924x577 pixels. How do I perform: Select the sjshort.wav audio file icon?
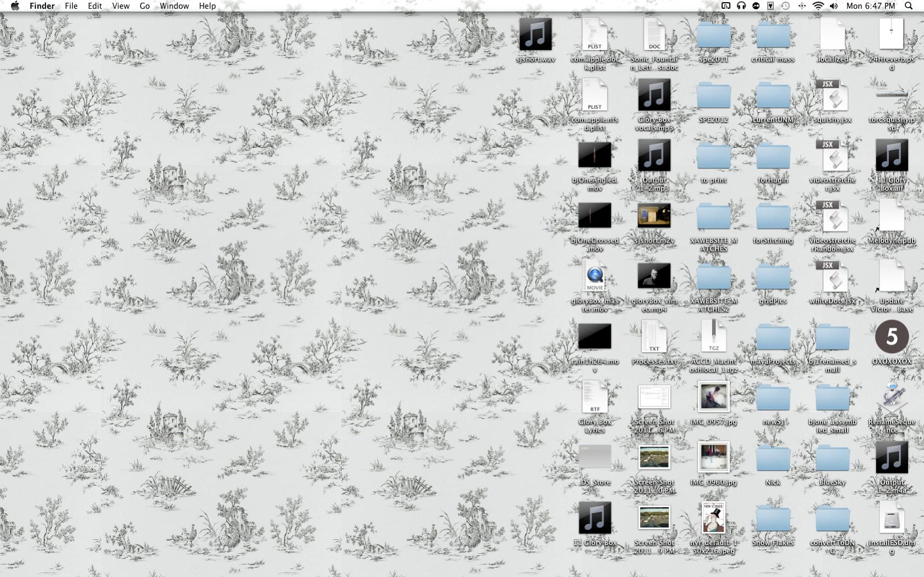(x=535, y=34)
